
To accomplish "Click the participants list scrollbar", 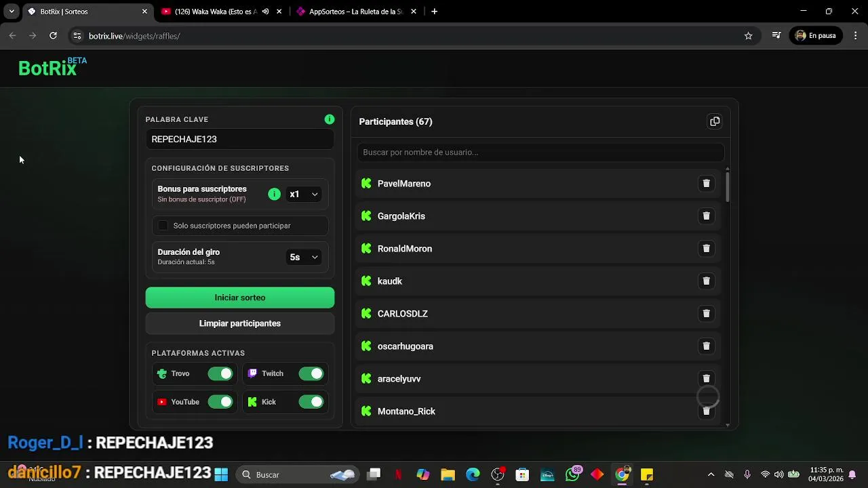I will tap(728, 186).
